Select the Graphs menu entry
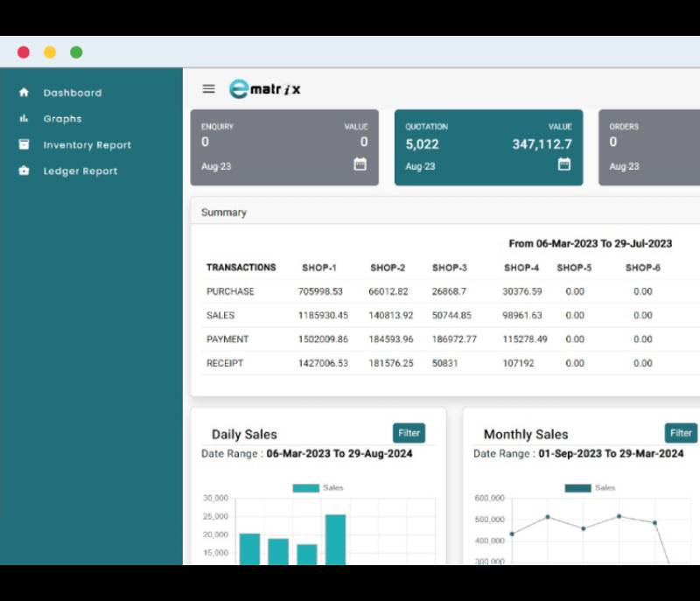Image resolution: width=700 pixels, height=601 pixels. point(62,119)
